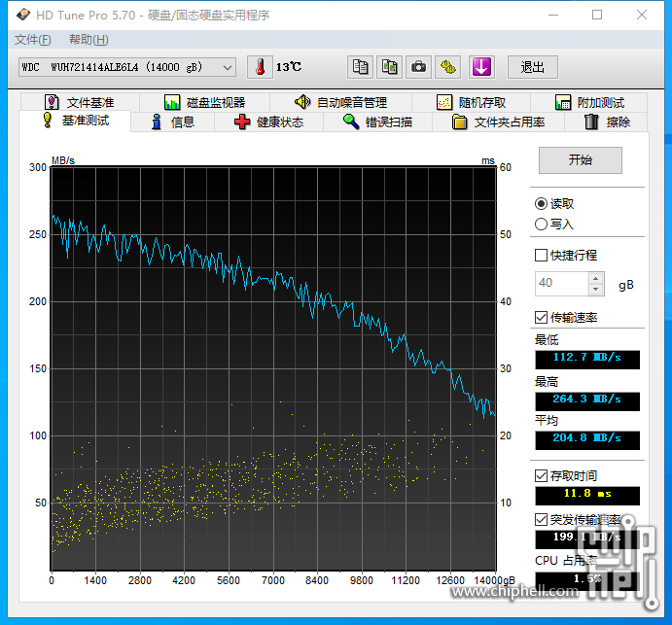Screen dimensions: 672x625
Task: Click the 11.8 ms access time value
Action: coord(587,495)
